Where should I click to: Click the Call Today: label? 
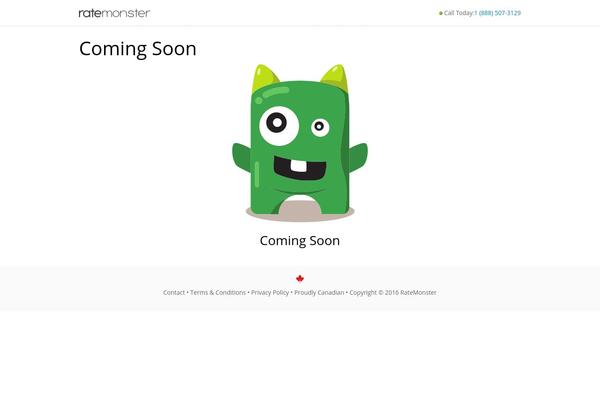click(x=459, y=13)
